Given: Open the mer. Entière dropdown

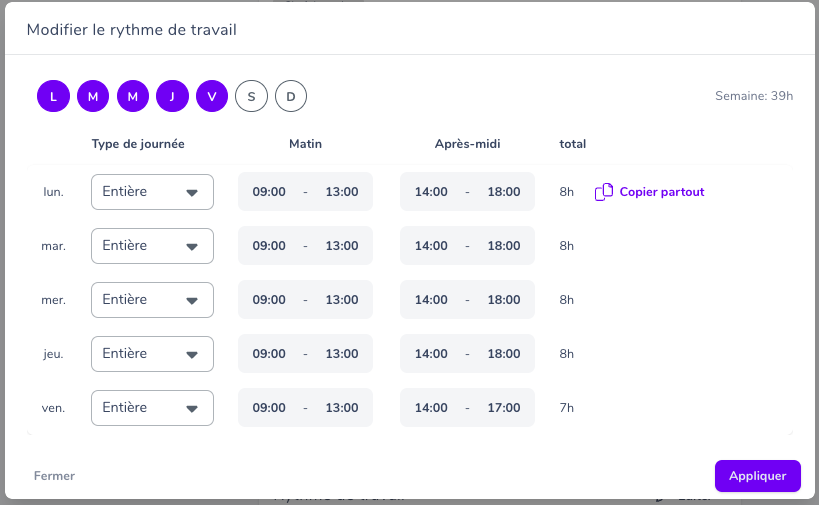Looking at the screenshot, I should coord(153,300).
